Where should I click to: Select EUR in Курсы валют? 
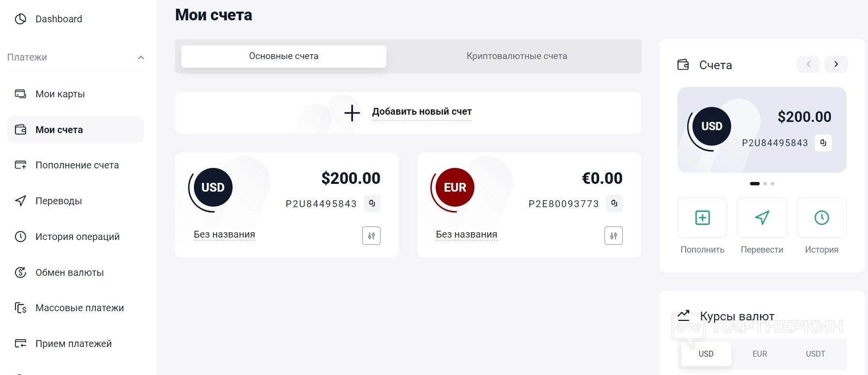coord(760,354)
